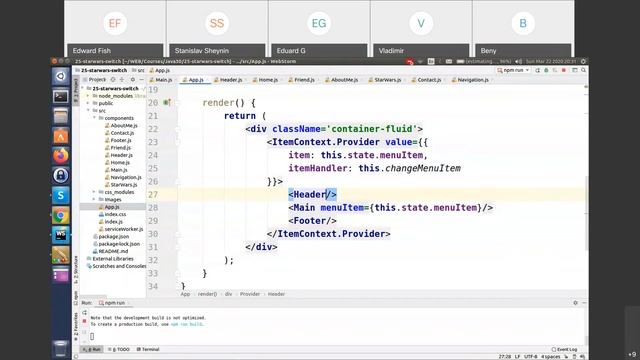Open Footer.js in the project tree
The width and height of the screenshot is (640, 360).
tap(121, 140)
